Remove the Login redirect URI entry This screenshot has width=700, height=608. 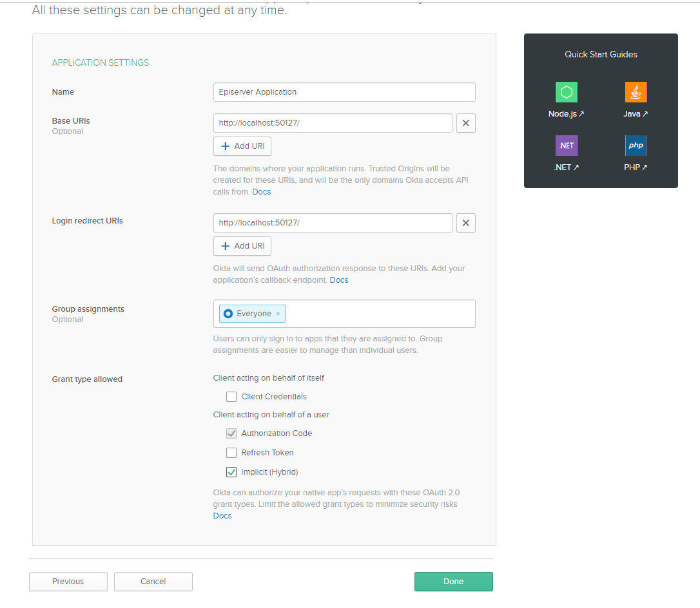click(465, 223)
